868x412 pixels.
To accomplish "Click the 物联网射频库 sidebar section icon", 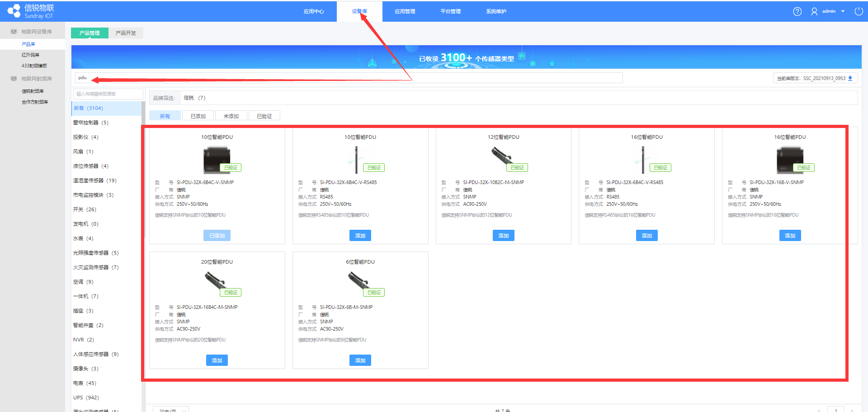I will [14, 79].
